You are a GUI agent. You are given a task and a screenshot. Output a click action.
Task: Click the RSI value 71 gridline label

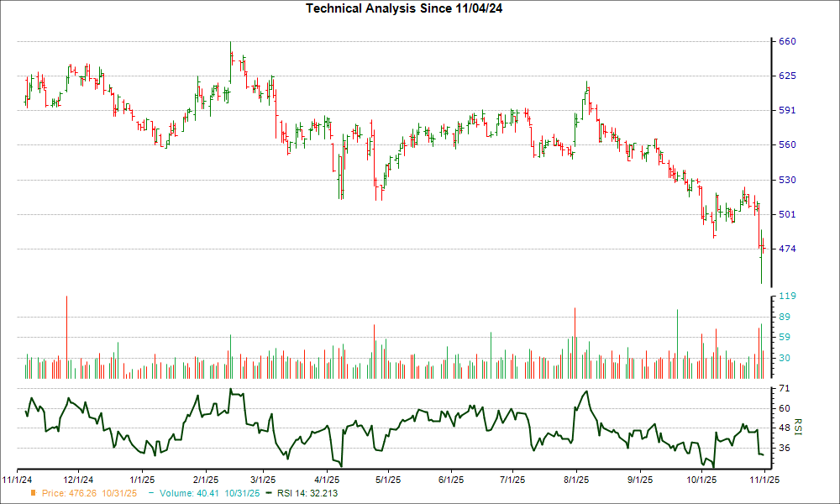(783, 387)
